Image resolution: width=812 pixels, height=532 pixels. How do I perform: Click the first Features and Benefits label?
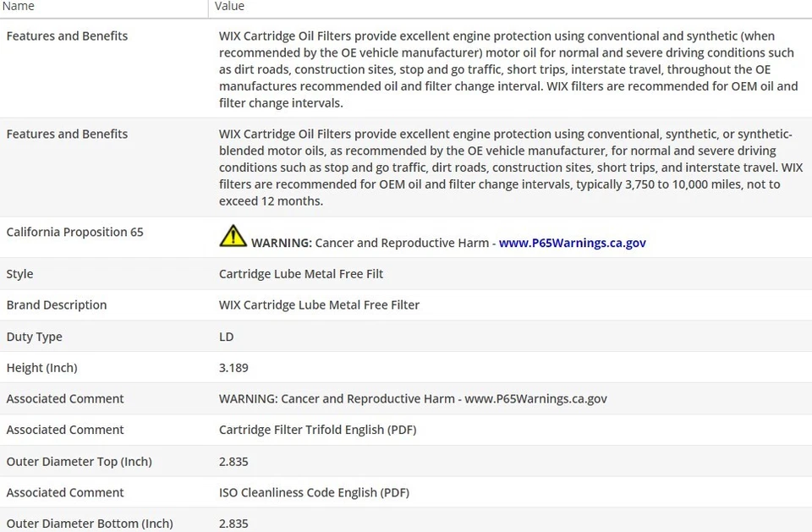pyautogui.click(x=67, y=36)
